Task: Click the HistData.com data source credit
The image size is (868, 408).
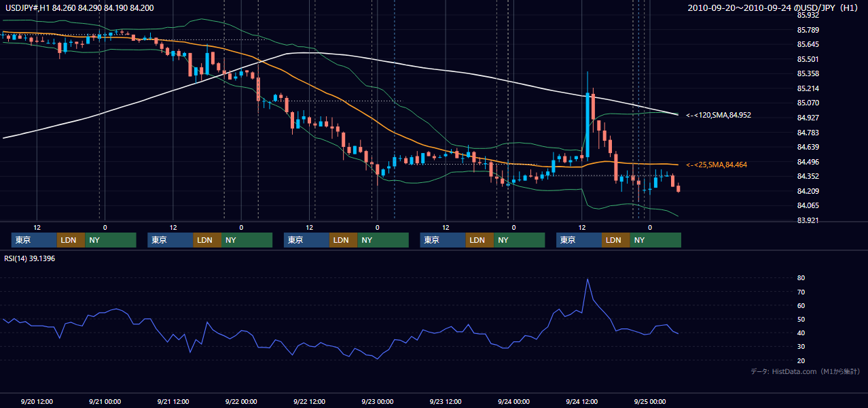Action: (x=806, y=371)
